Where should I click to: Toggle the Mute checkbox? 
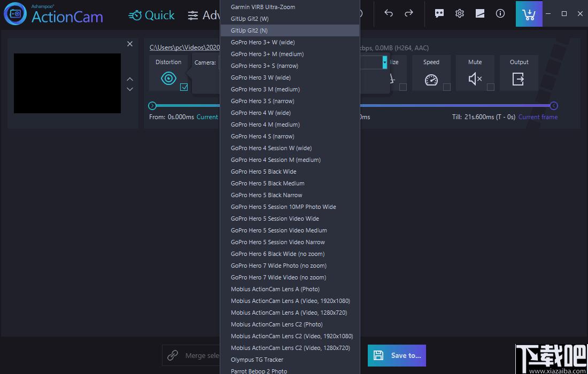[491, 87]
